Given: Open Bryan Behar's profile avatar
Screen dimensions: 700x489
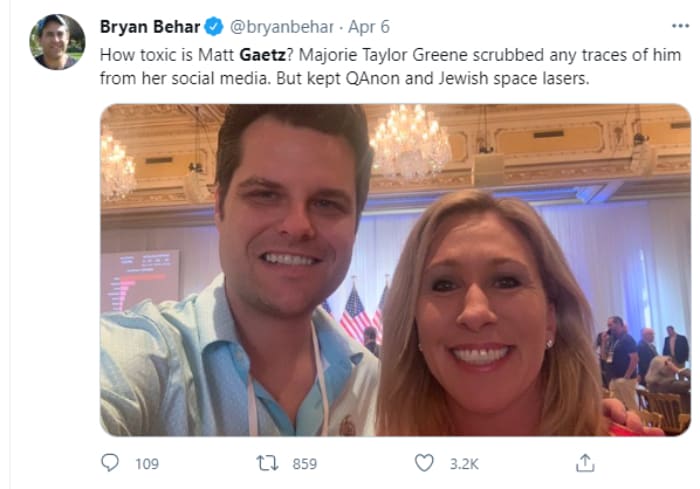Looking at the screenshot, I should (57, 42).
